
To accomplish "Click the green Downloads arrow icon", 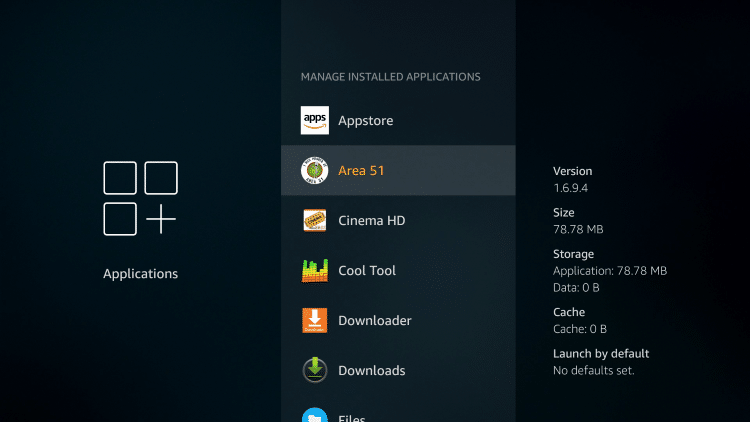I will [x=315, y=370].
